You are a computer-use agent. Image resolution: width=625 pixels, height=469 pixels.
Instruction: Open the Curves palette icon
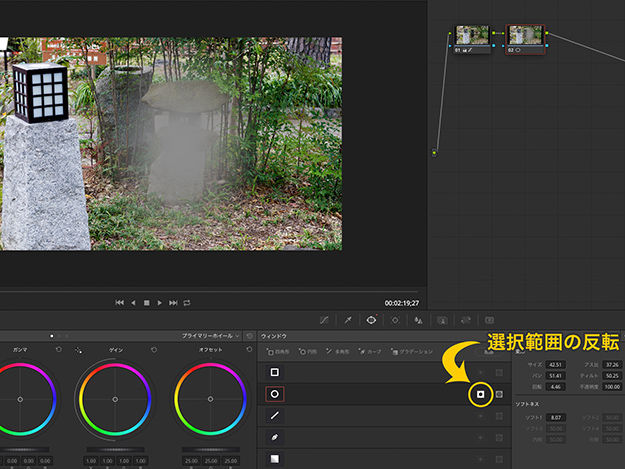pyautogui.click(x=325, y=320)
